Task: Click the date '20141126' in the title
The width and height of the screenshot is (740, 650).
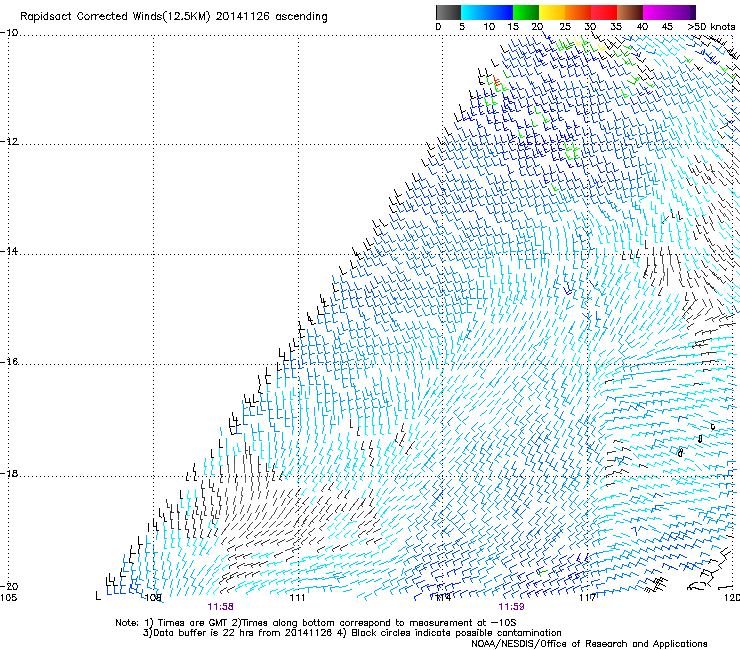Action: [243, 17]
